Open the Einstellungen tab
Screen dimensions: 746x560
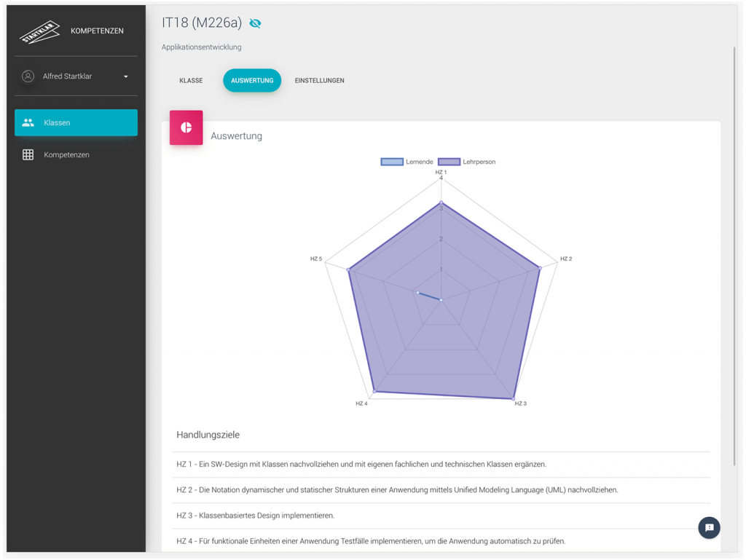pyautogui.click(x=319, y=81)
